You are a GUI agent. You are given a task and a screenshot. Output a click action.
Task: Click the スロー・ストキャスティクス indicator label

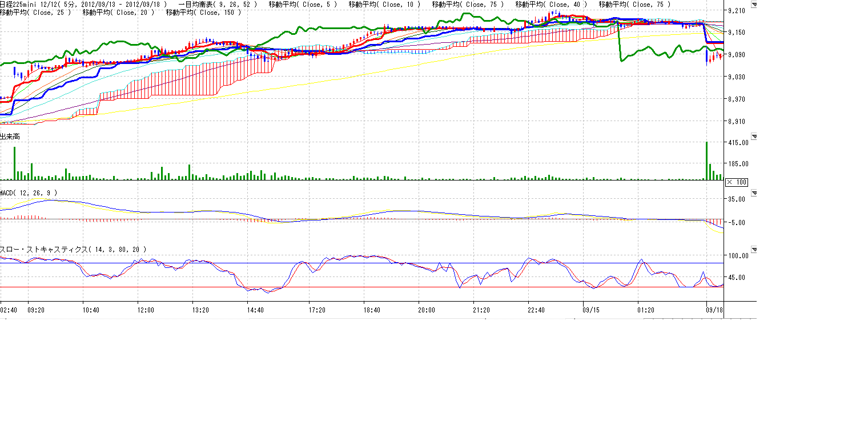pos(73,250)
